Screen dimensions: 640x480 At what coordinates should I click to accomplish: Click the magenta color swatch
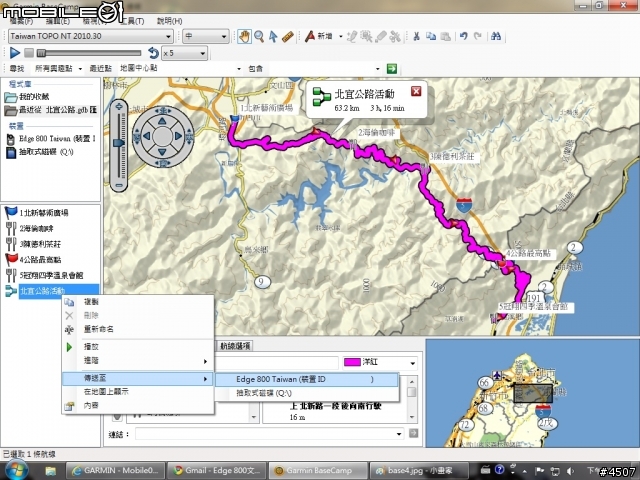(352, 362)
